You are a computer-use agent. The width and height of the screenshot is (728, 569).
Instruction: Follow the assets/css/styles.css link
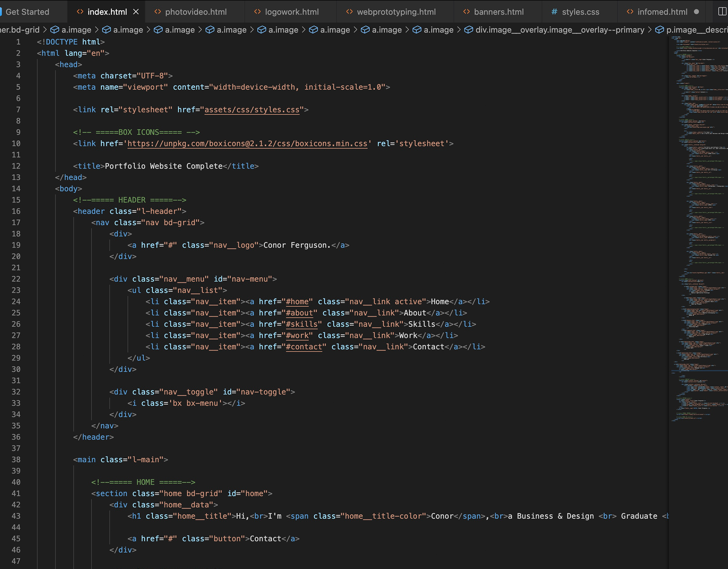tap(252, 110)
